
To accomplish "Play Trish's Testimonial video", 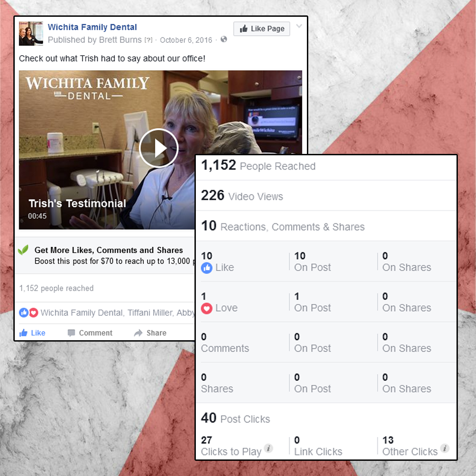I will point(158,148).
